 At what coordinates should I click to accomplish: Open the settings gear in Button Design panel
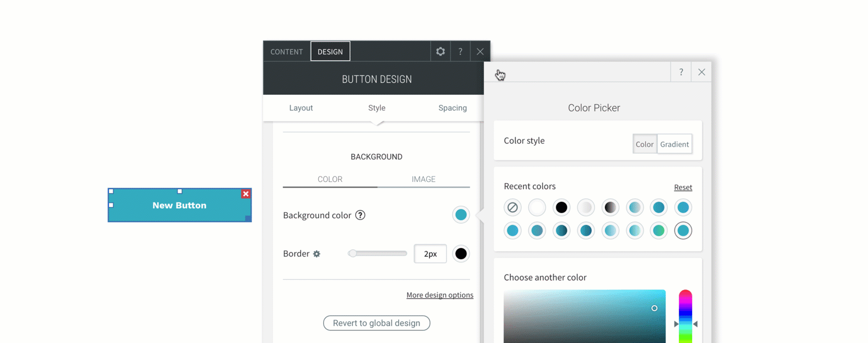pos(440,51)
